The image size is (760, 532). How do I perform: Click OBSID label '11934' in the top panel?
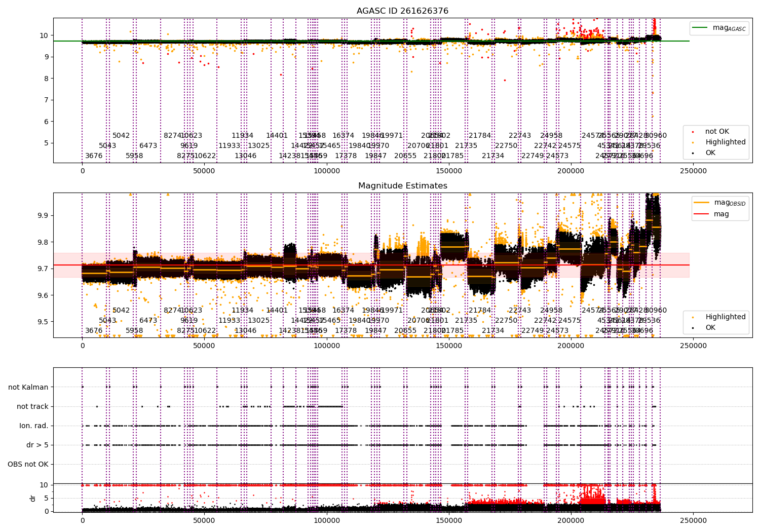coord(242,136)
